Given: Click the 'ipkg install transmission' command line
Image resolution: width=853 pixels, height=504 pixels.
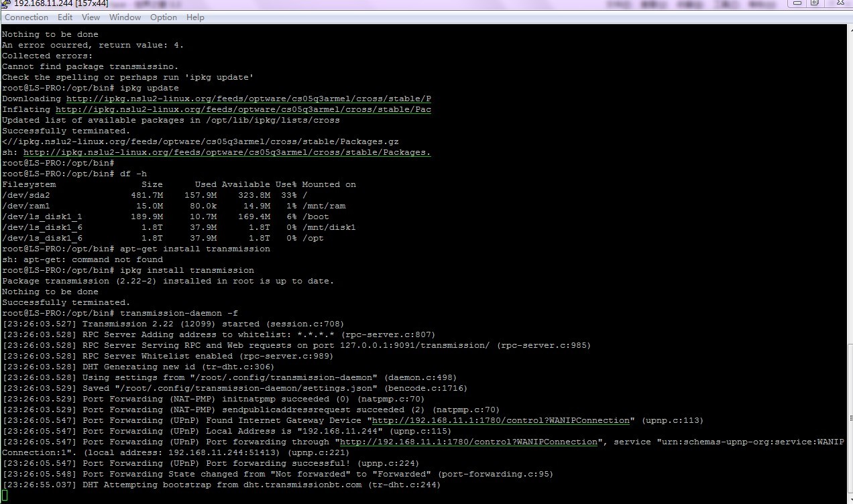Looking at the screenshot, I should click(x=128, y=271).
